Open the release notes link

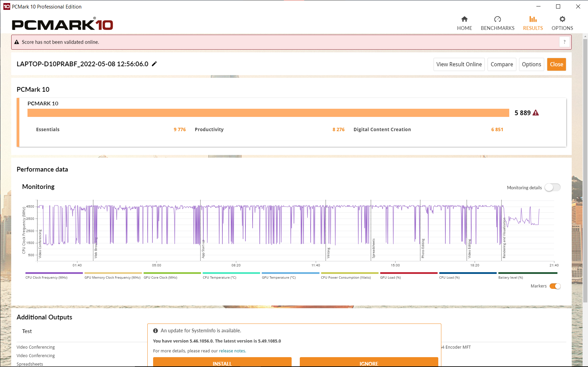(x=232, y=351)
